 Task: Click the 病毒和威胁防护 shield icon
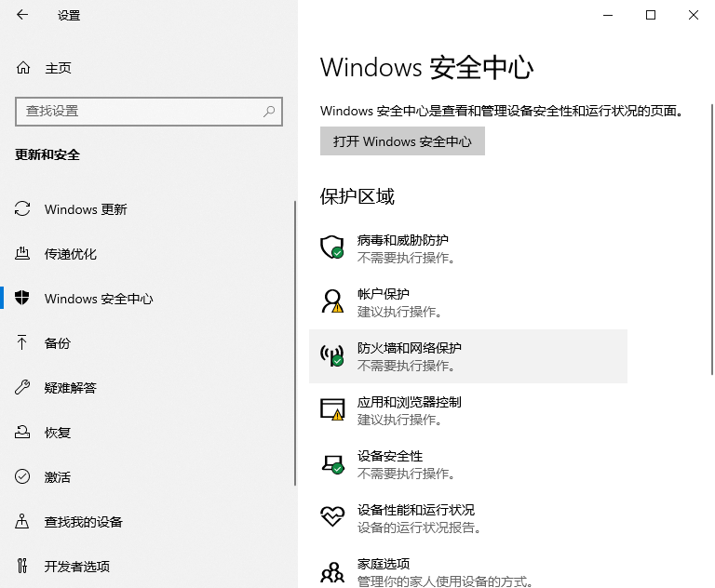tap(332, 247)
